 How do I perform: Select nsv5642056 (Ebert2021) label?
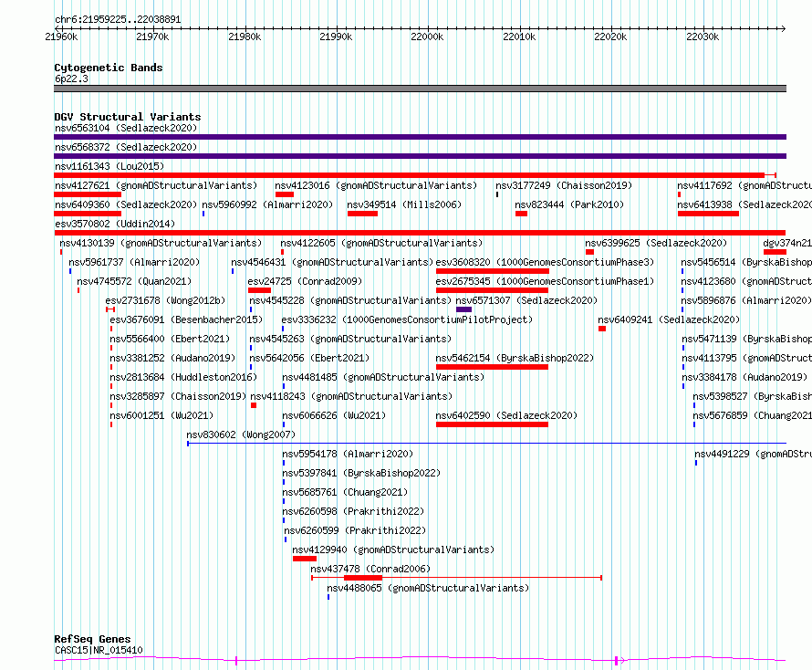click(309, 358)
